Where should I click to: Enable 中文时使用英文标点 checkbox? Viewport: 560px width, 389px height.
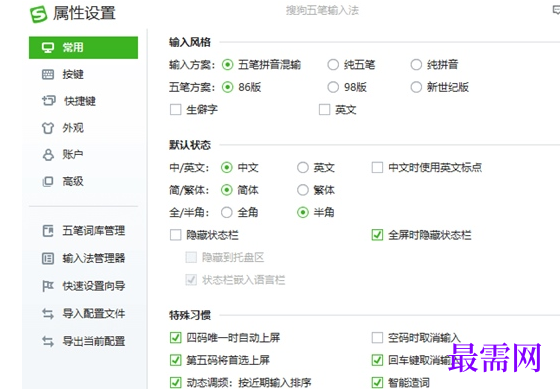point(377,168)
